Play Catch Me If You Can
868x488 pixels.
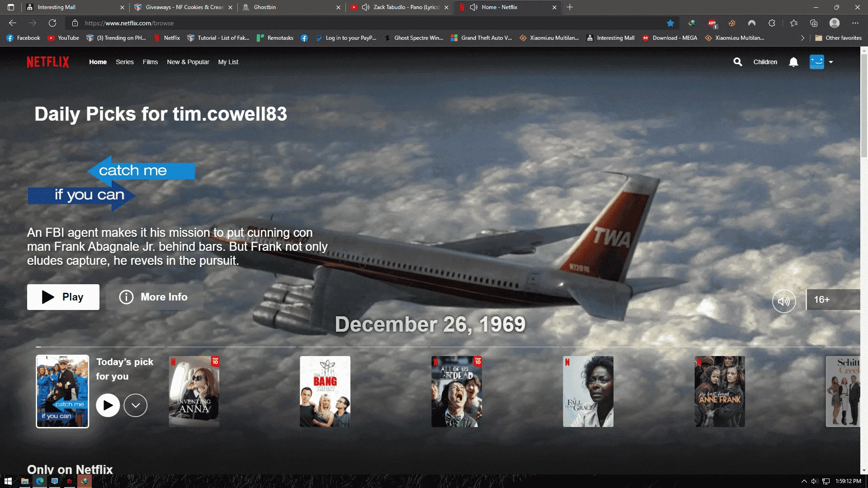click(x=63, y=297)
